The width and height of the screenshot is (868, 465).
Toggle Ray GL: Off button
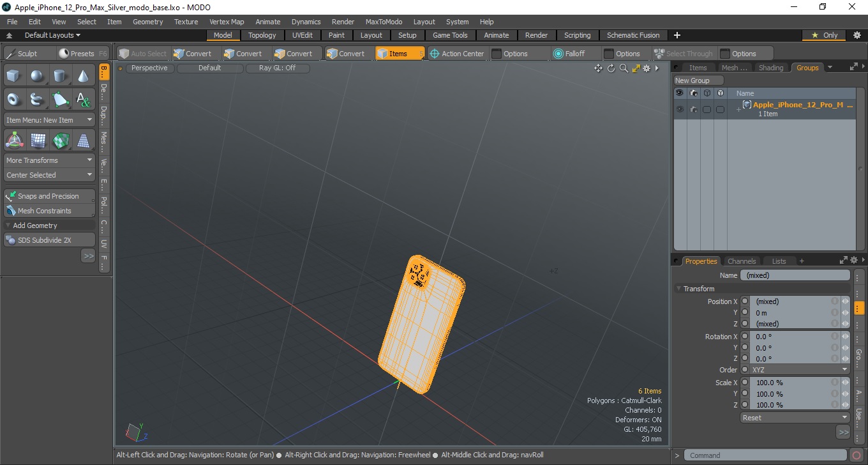(x=278, y=68)
